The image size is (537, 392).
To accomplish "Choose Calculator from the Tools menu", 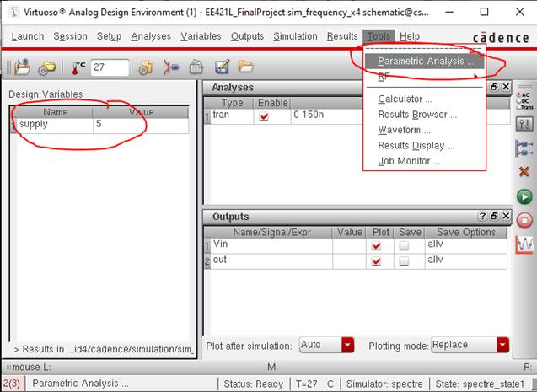I will pos(424,99).
